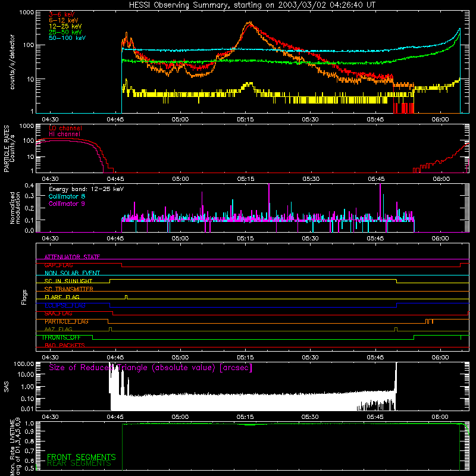This screenshot has width=476, height=476.
Task: Click the green '25-50 keV' legend entry
Action: (65, 32)
